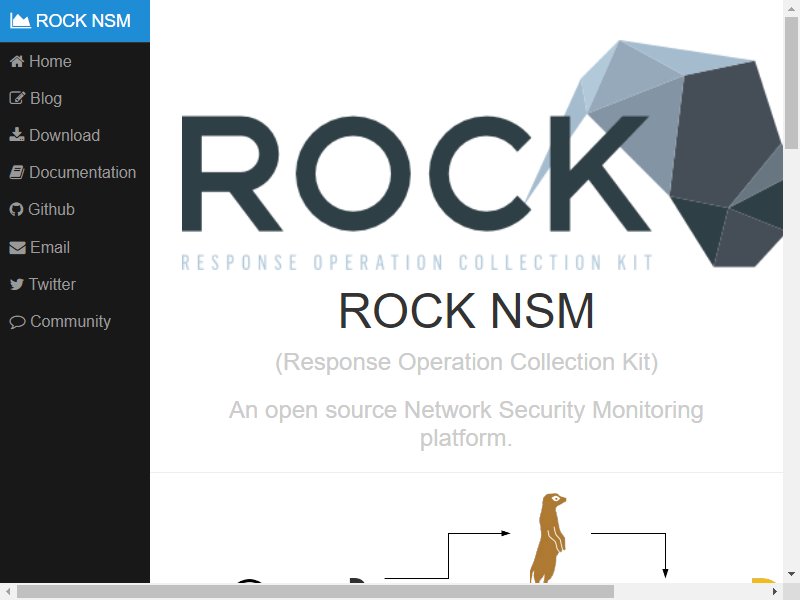The height and width of the screenshot is (600, 800).
Task: Open the ROCK NSM header link
Action: click(74, 21)
